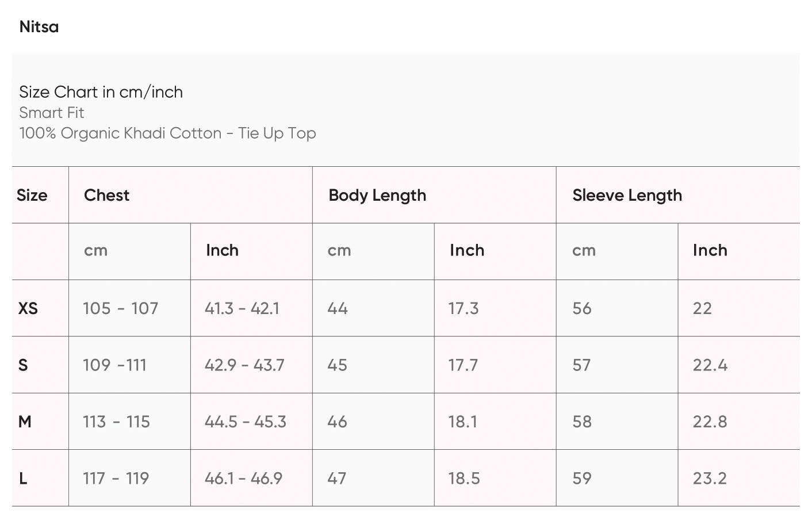Click the M chest cell 113 - 115
812x528 pixels.
(116, 422)
